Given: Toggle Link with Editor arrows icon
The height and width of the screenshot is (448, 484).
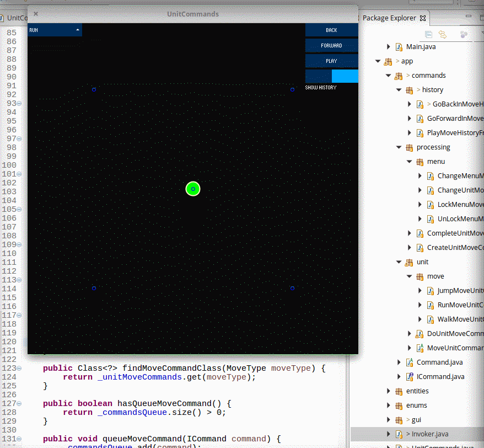Looking at the screenshot, I should point(443,34).
